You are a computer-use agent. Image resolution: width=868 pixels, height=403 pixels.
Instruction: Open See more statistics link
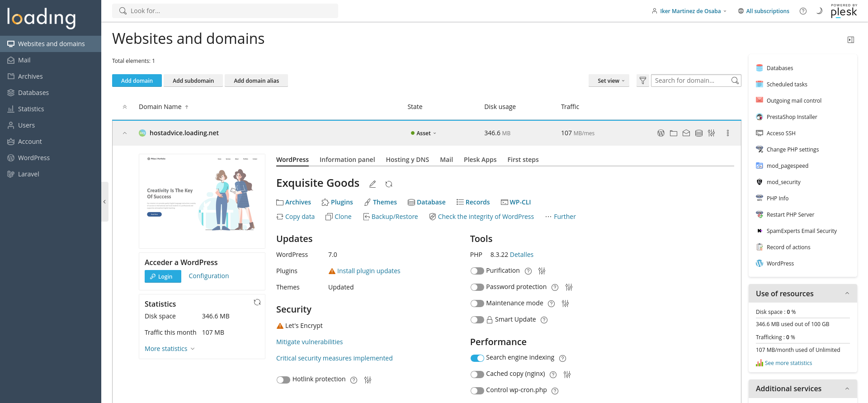788,363
